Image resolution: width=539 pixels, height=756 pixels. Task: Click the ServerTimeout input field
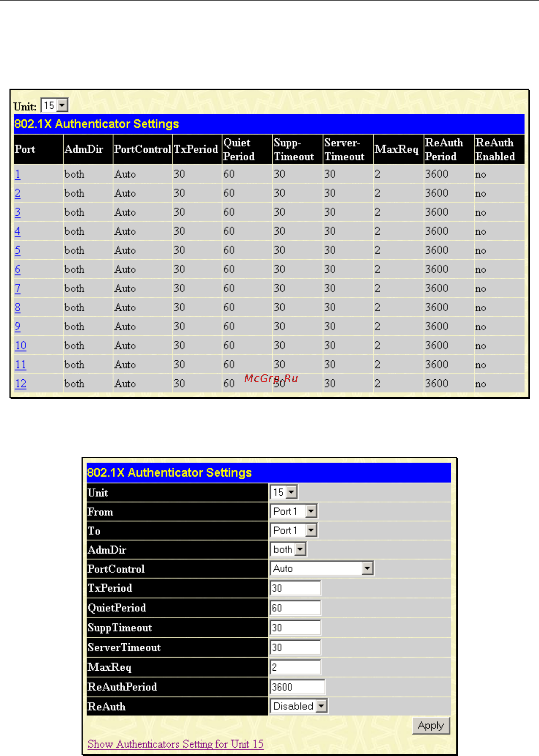[296, 647]
